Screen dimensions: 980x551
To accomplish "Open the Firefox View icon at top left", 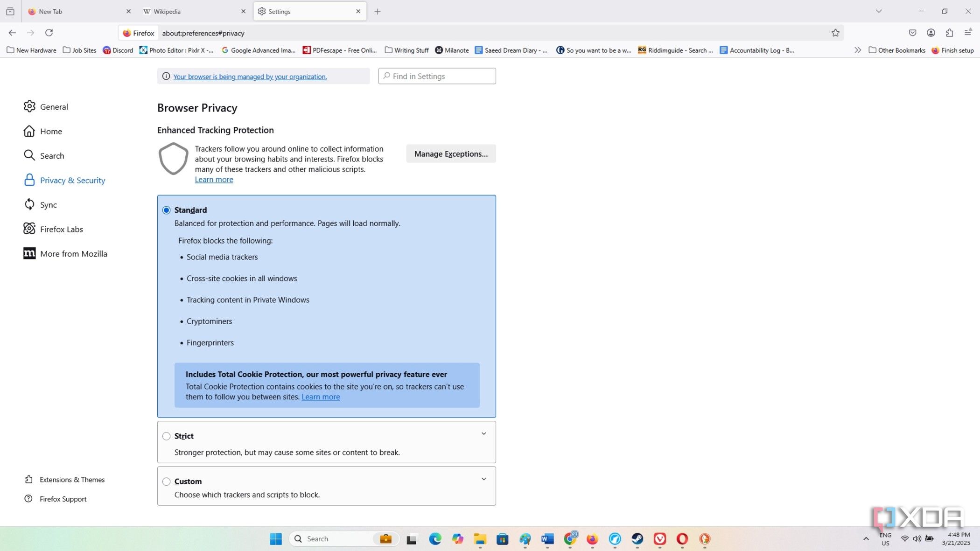I will click(10, 11).
